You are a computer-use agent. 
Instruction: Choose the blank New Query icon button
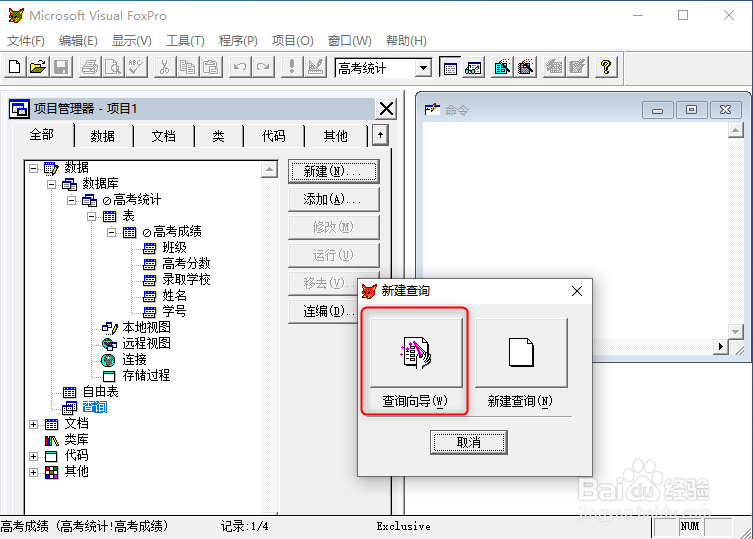(x=521, y=352)
